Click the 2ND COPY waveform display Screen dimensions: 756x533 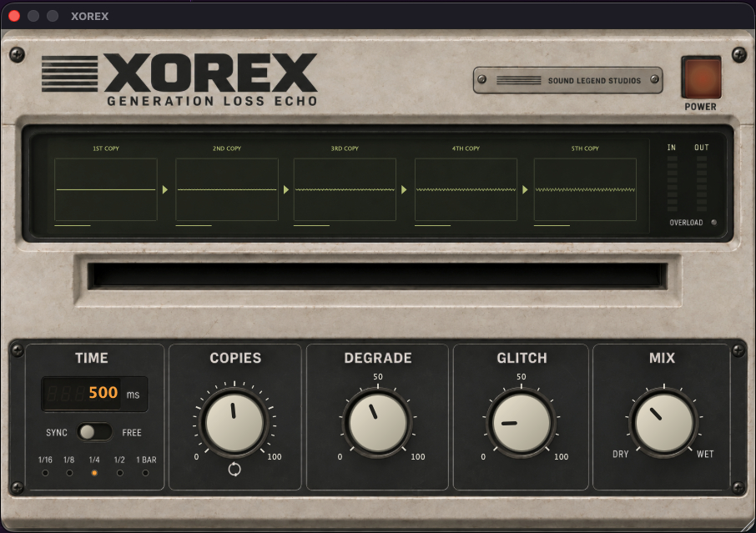[x=227, y=189]
